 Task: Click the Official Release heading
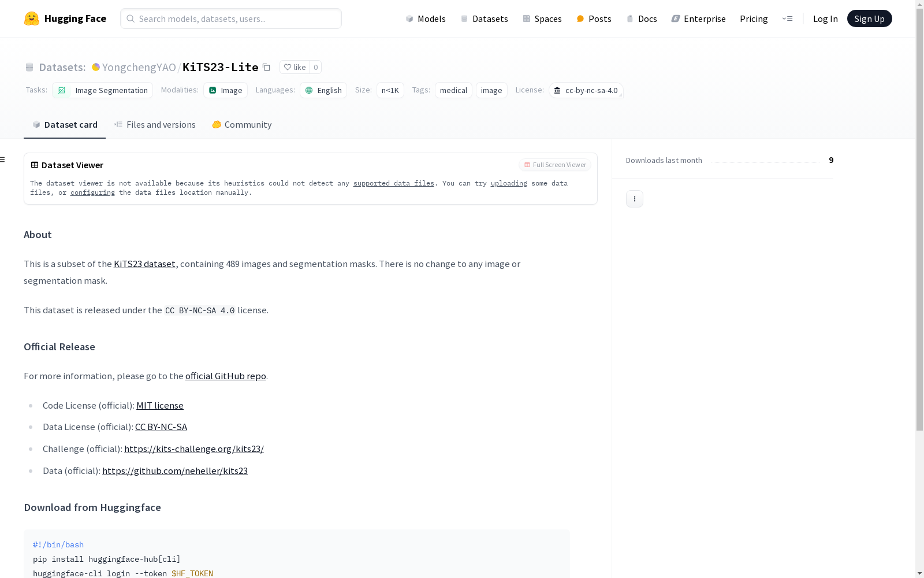click(59, 347)
